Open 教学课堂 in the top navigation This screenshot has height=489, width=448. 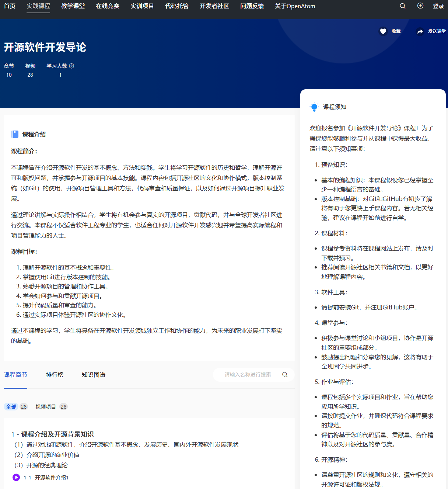pyautogui.click(x=73, y=6)
